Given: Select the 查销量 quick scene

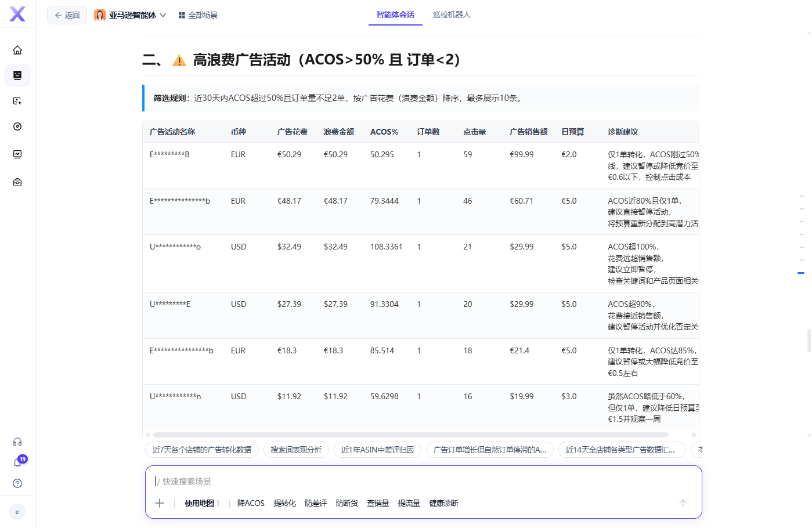Looking at the screenshot, I should click(378, 503).
